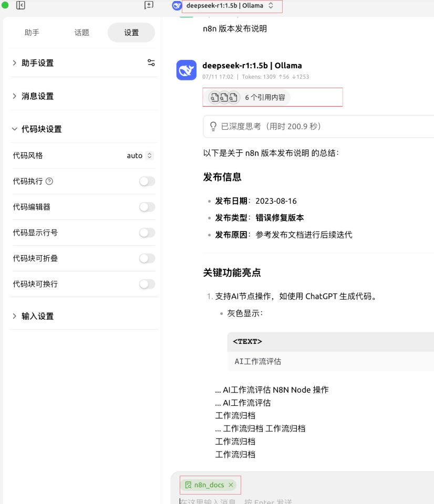Click the 错误修复版本 text
The image size is (434, 504).
click(x=280, y=218)
